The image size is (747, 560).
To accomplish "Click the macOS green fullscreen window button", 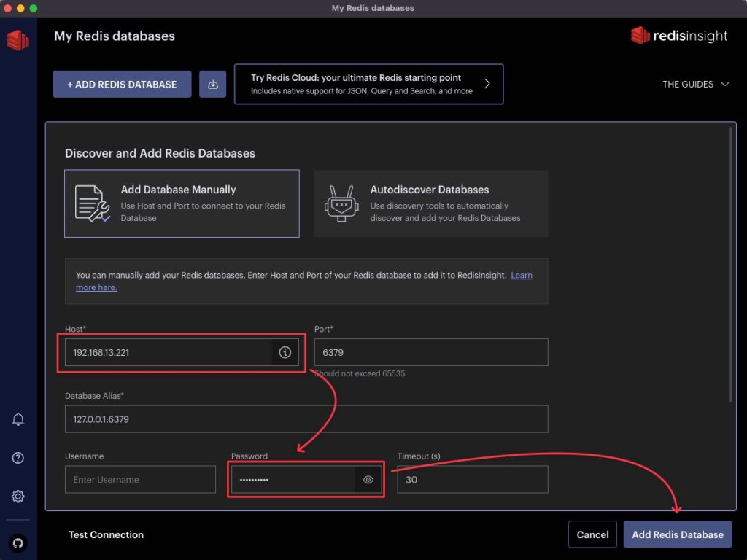I will point(34,8).
